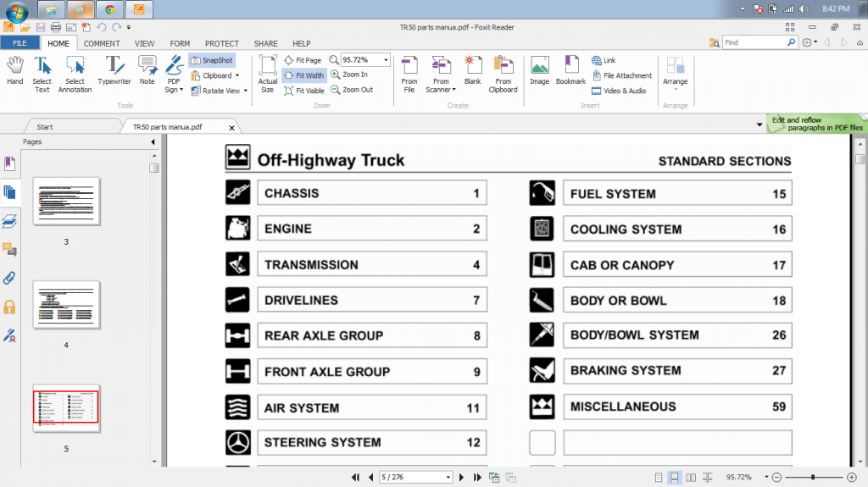Image resolution: width=868 pixels, height=487 pixels.
Task: Enable continuous page display mode
Action: [674, 478]
